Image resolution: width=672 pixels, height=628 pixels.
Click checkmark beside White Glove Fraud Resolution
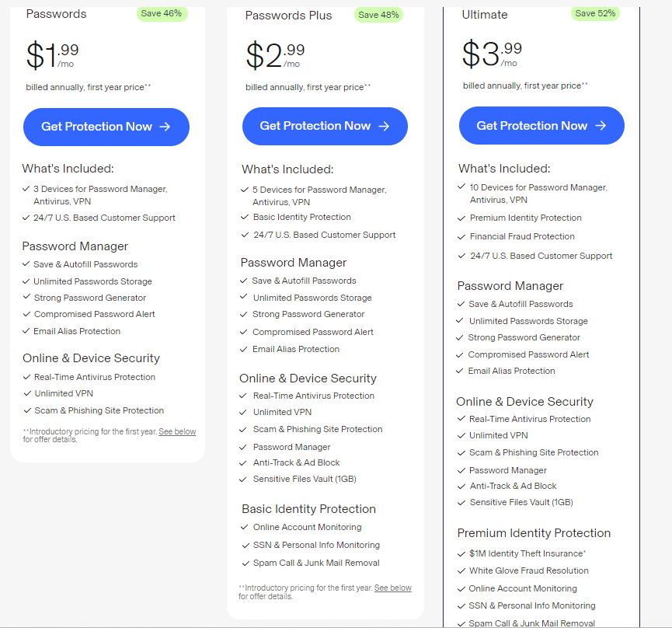(461, 571)
